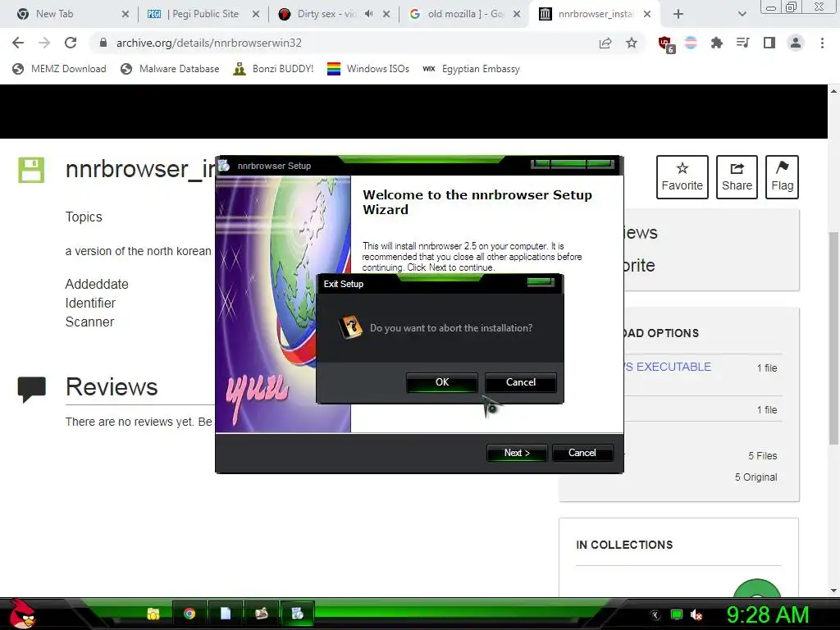Click the Favorite star button
Image resolution: width=840 pixels, height=630 pixels.
pyautogui.click(x=682, y=177)
